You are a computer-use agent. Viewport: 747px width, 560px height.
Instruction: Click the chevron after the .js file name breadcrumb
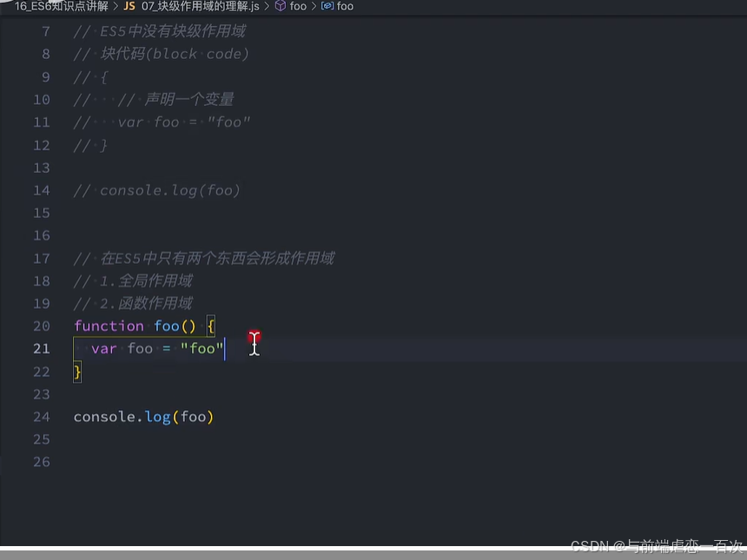pos(265,6)
